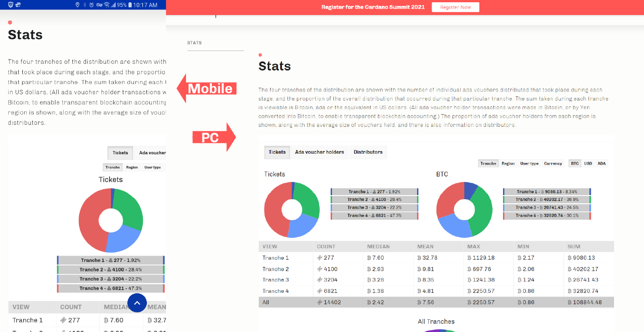This screenshot has width=644, height=332.
Task: Tap Tranche 4 legend in mobile Tickets chart
Action: [x=111, y=288]
